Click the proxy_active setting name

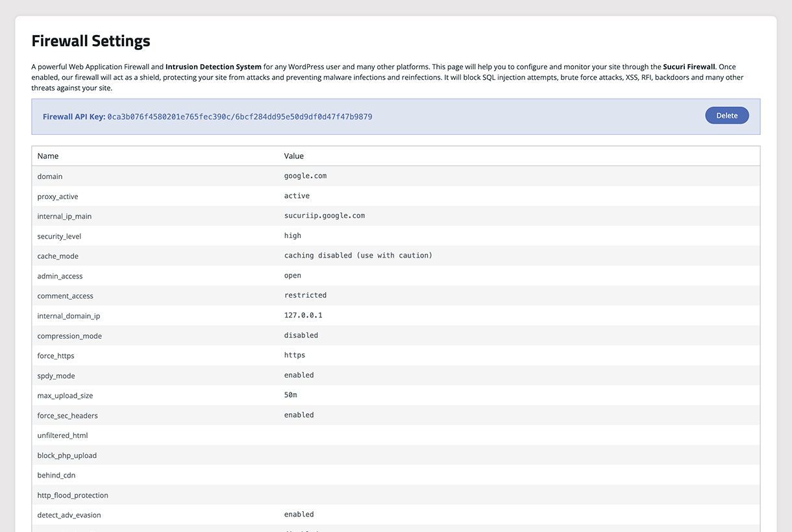pyautogui.click(x=58, y=197)
